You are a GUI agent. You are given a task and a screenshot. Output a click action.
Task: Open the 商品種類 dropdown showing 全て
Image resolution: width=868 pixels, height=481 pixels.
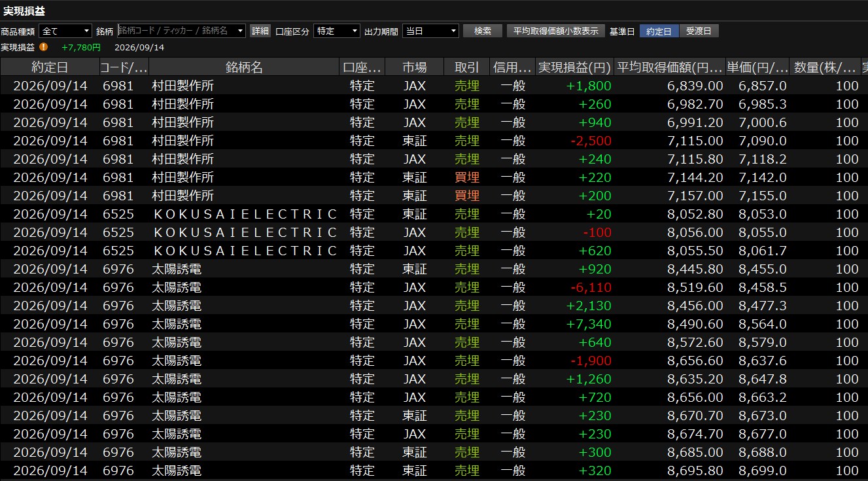tap(65, 31)
